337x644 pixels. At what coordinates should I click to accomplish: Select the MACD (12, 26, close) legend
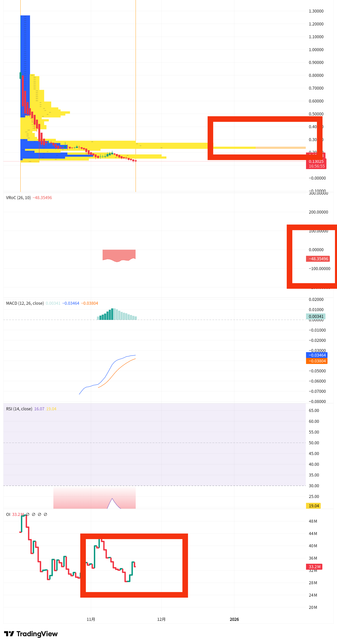click(x=25, y=303)
